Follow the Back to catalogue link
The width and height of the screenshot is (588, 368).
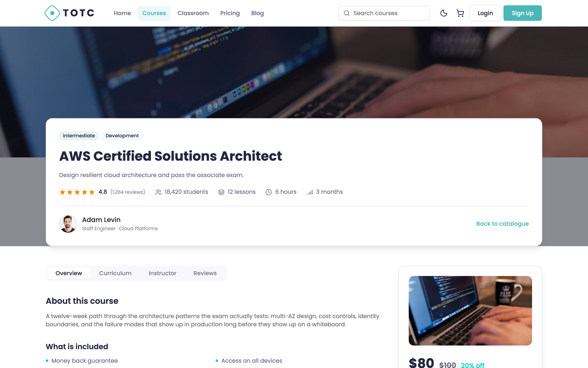click(x=502, y=224)
